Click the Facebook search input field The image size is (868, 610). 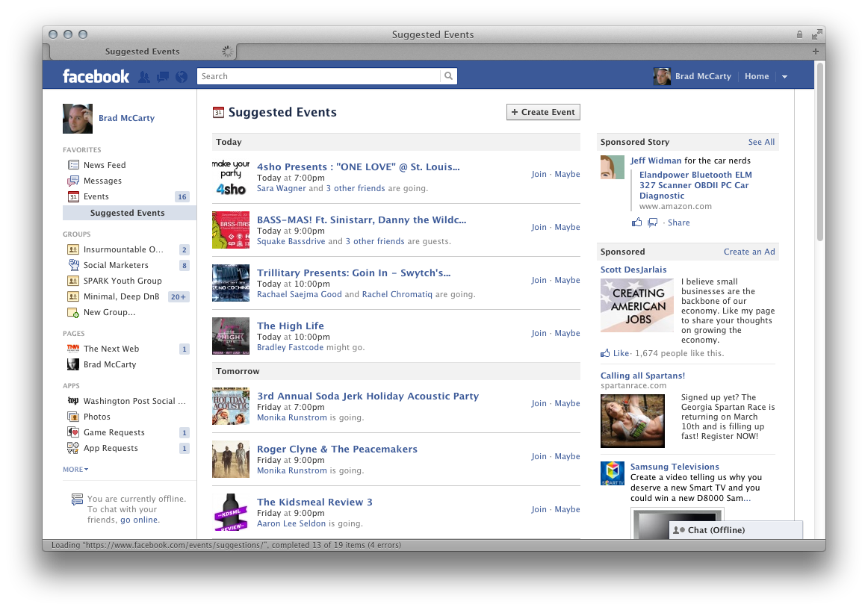click(x=319, y=76)
